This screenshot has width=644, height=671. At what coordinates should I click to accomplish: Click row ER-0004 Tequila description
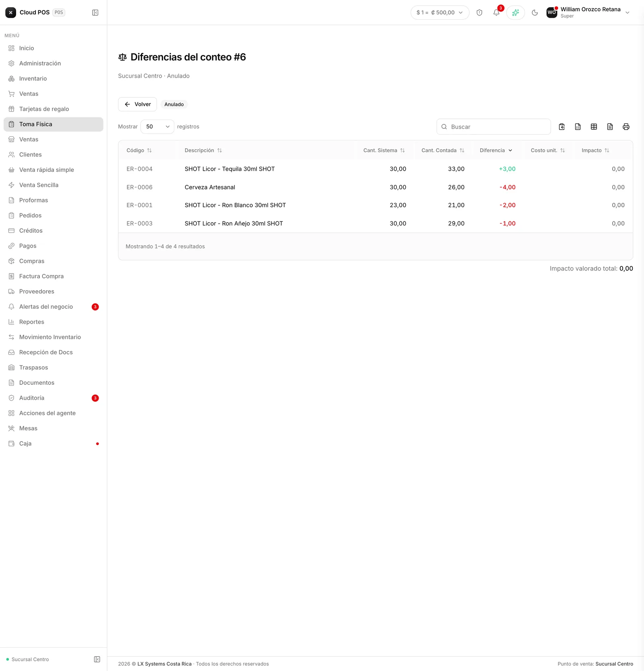[x=229, y=169]
